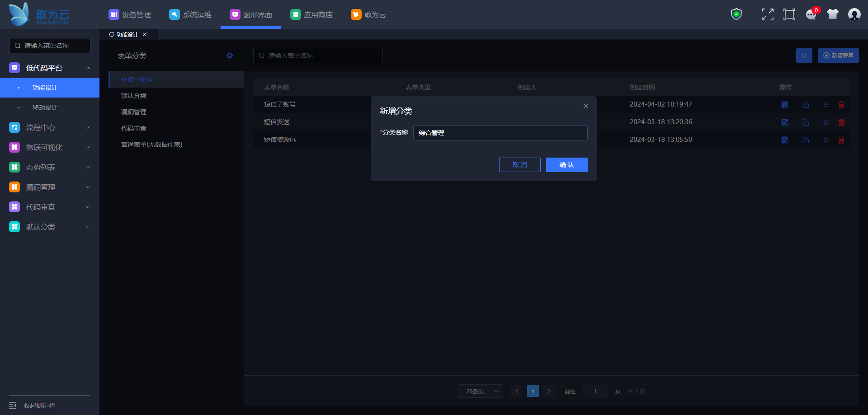Open the theme skin shirt icon
The height and width of the screenshot is (415, 868).
pyautogui.click(x=832, y=14)
